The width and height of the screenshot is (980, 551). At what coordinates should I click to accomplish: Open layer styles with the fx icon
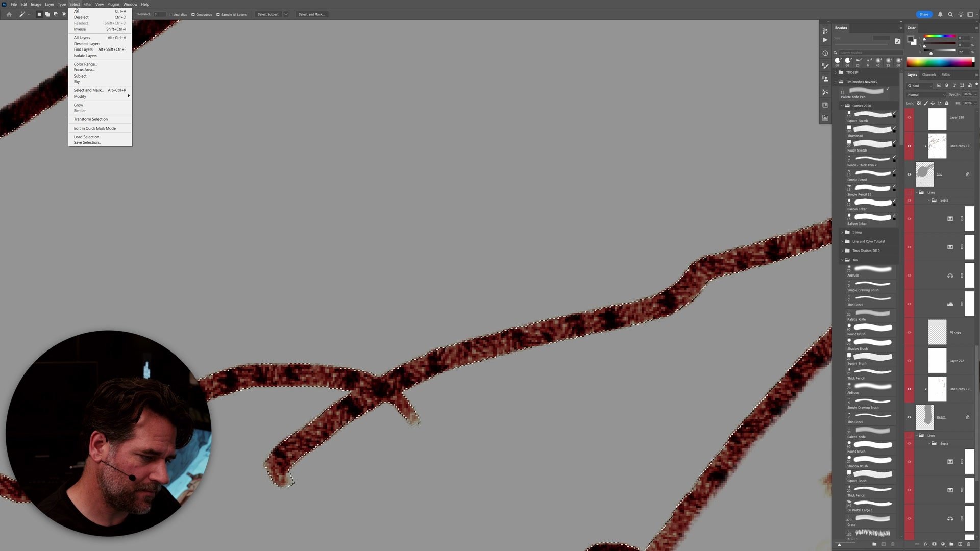click(x=926, y=544)
